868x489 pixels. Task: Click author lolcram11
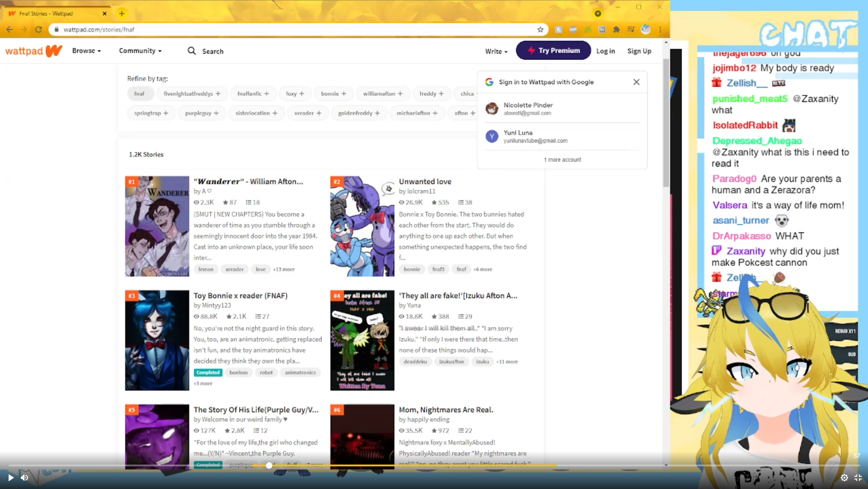421,192
